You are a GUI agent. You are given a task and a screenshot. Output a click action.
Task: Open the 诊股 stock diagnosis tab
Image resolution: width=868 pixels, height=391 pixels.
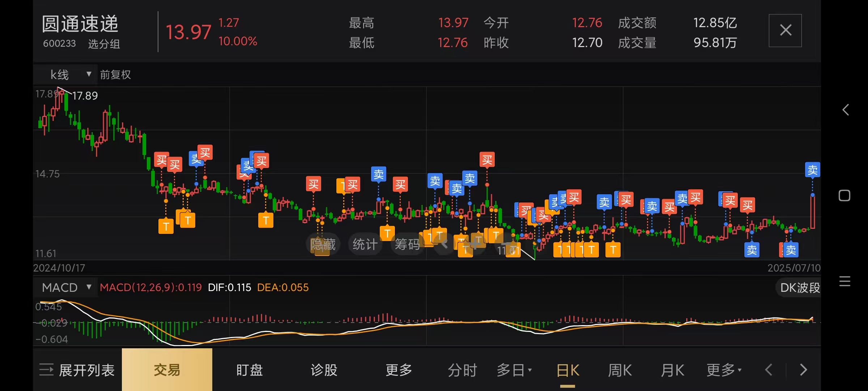[324, 370]
